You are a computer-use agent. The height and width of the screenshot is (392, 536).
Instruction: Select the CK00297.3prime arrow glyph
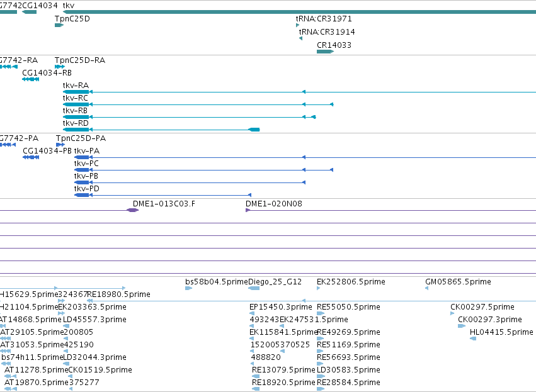(x=462, y=326)
